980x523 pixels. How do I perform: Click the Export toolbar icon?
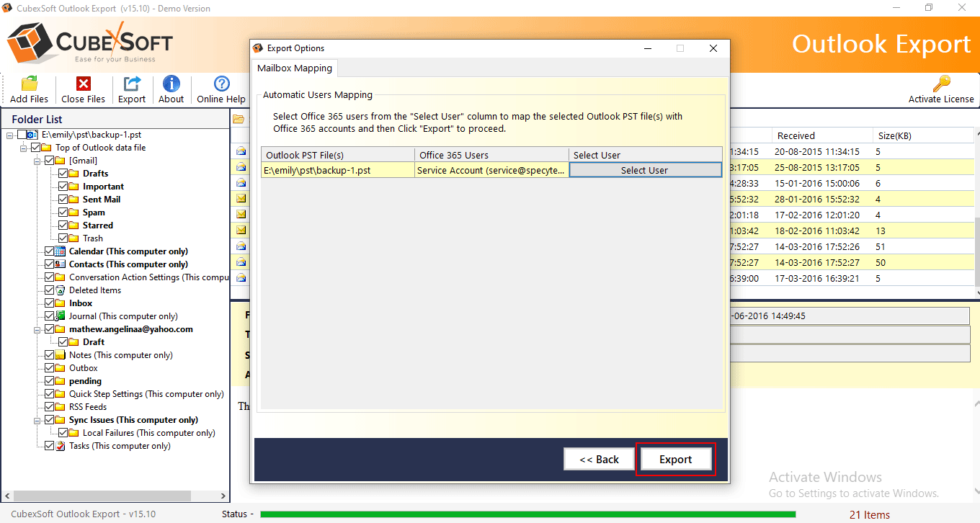tap(132, 84)
